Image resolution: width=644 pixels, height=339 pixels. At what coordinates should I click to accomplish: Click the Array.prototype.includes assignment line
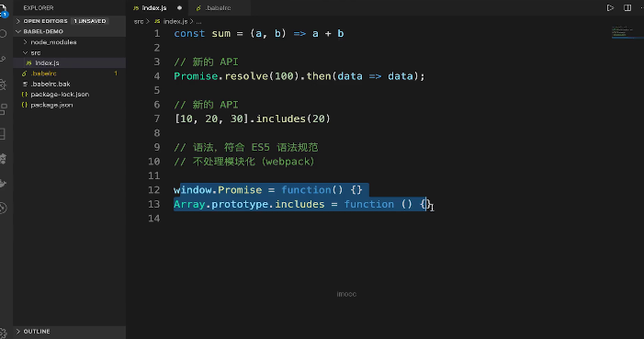[x=302, y=204]
